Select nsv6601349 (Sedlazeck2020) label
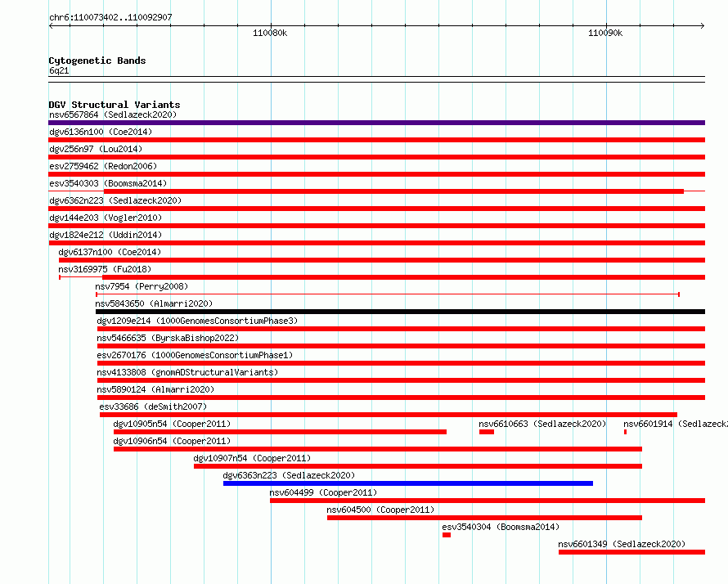This screenshot has width=728, height=584. [x=622, y=544]
